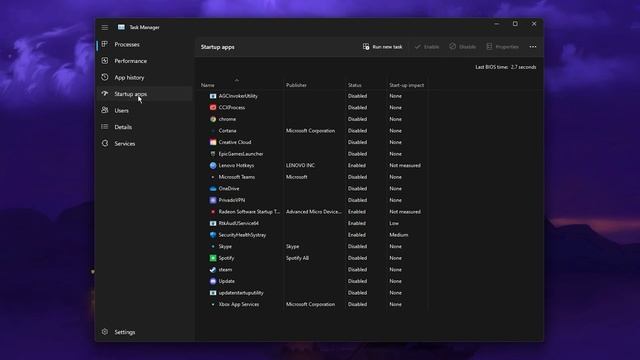Click the Users sidebar icon

[x=105, y=110]
